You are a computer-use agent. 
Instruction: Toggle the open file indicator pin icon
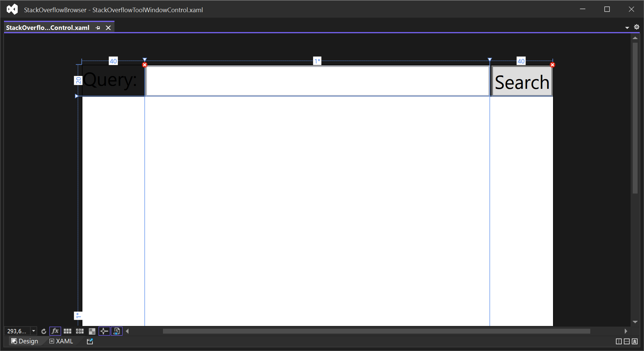tap(97, 27)
